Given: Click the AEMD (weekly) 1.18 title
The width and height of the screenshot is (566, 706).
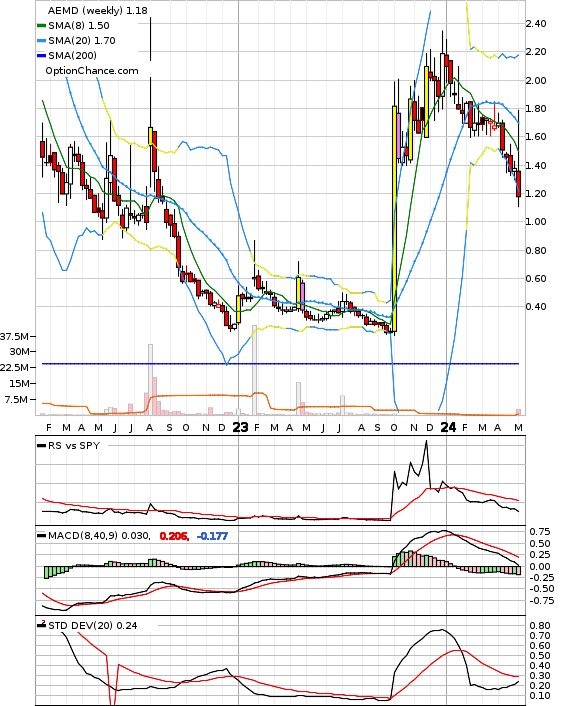Looking at the screenshot, I should tap(98, 10).
